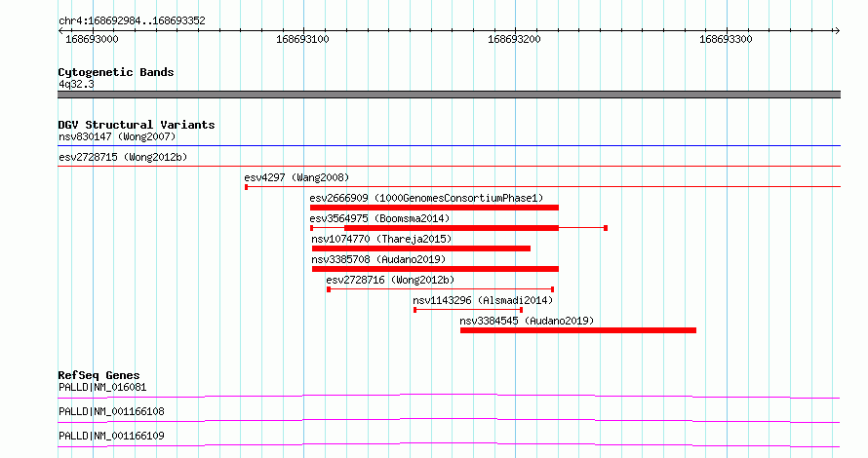
Task: Click the nsv1143296 (Alsmadi2014) label
Action: click(483, 300)
